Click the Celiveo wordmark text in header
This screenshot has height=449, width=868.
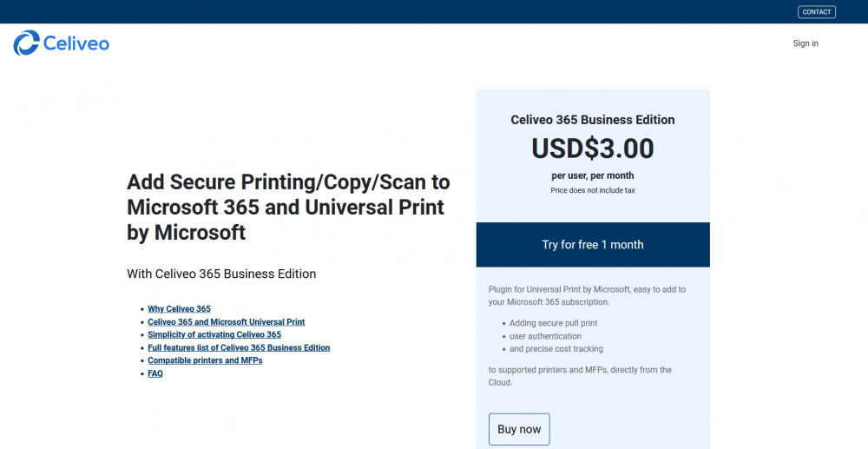click(x=76, y=43)
